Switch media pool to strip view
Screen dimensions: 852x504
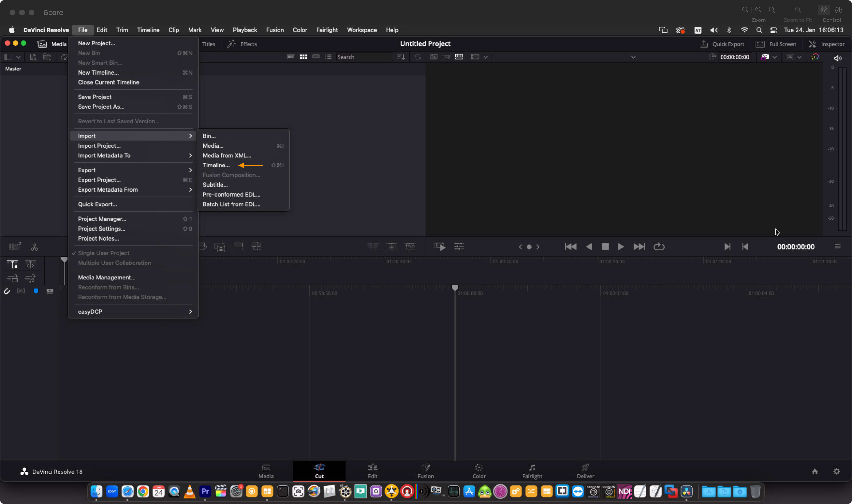click(x=316, y=57)
